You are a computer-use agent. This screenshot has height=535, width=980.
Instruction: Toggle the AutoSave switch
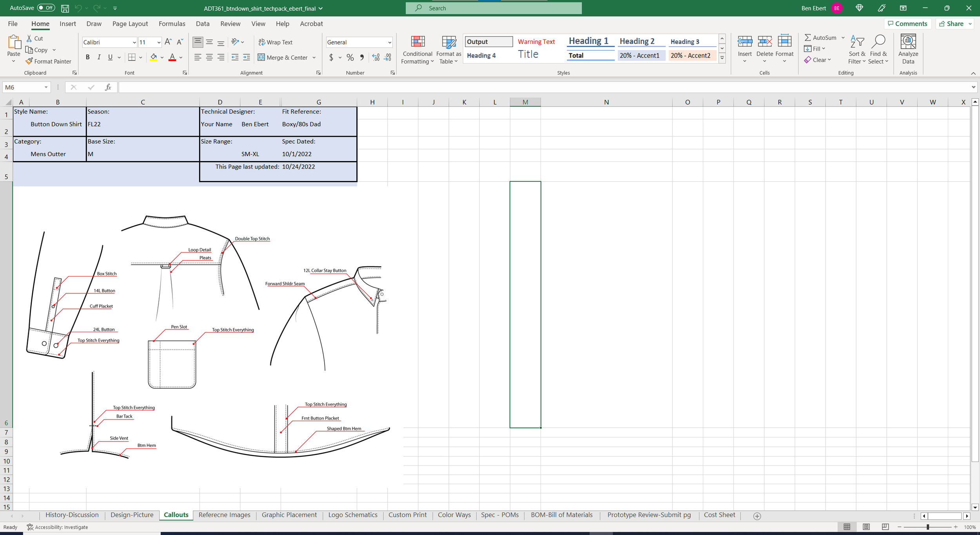(x=46, y=8)
